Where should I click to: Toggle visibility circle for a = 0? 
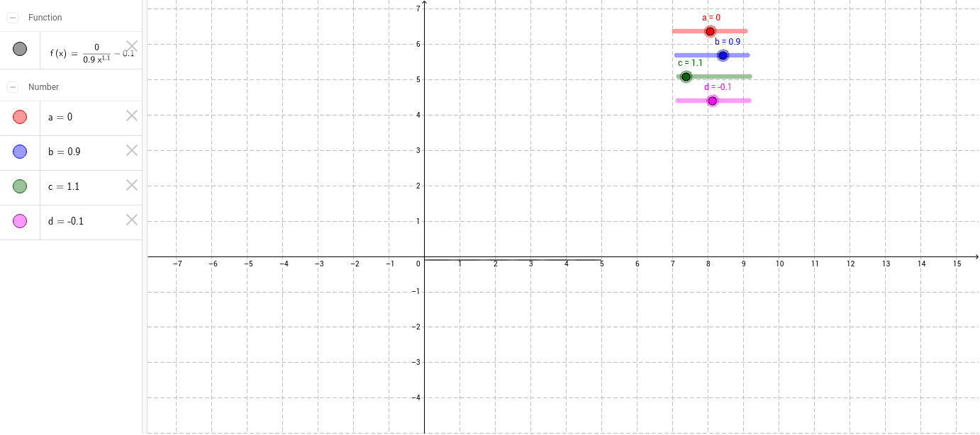(20, 117)
